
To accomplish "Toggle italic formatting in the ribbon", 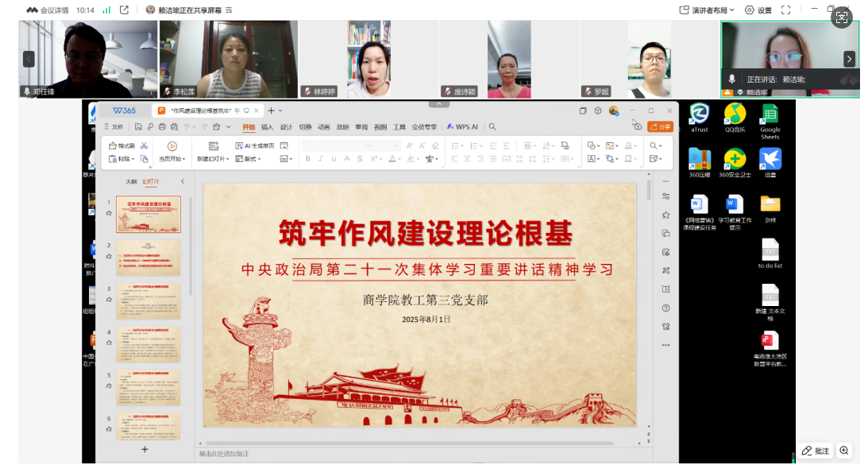I will pos(321,159).
